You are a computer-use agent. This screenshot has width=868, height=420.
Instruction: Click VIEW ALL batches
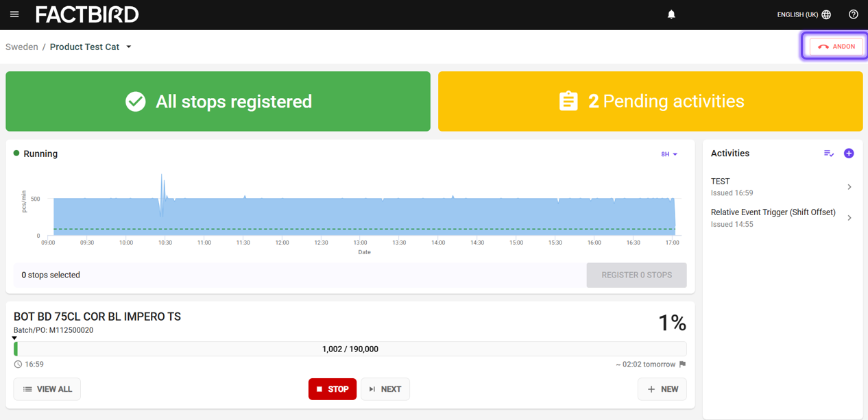click(x=47, y=388)
